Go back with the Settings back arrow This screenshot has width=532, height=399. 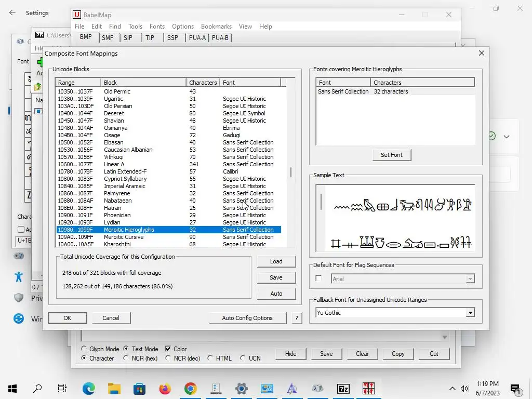click(12, 13)
